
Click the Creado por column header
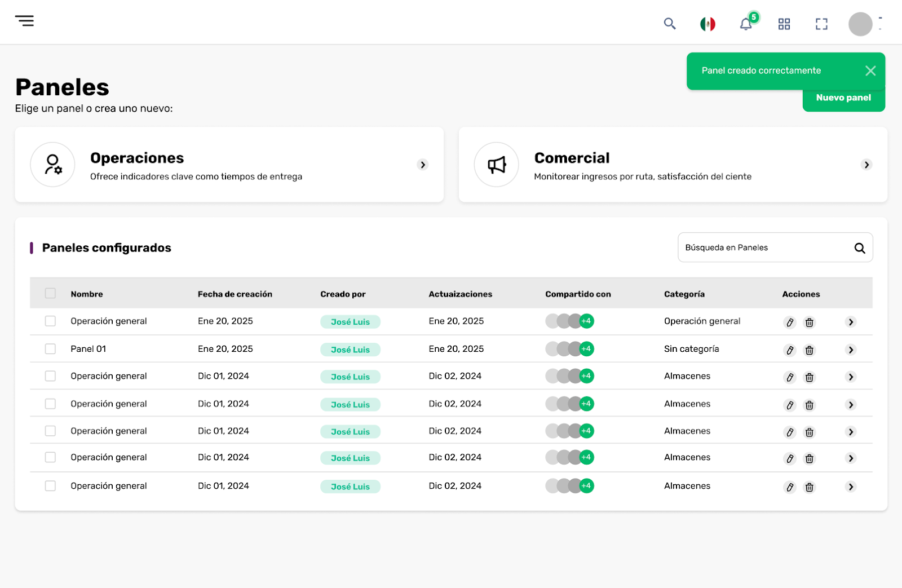tap(343, 294)
